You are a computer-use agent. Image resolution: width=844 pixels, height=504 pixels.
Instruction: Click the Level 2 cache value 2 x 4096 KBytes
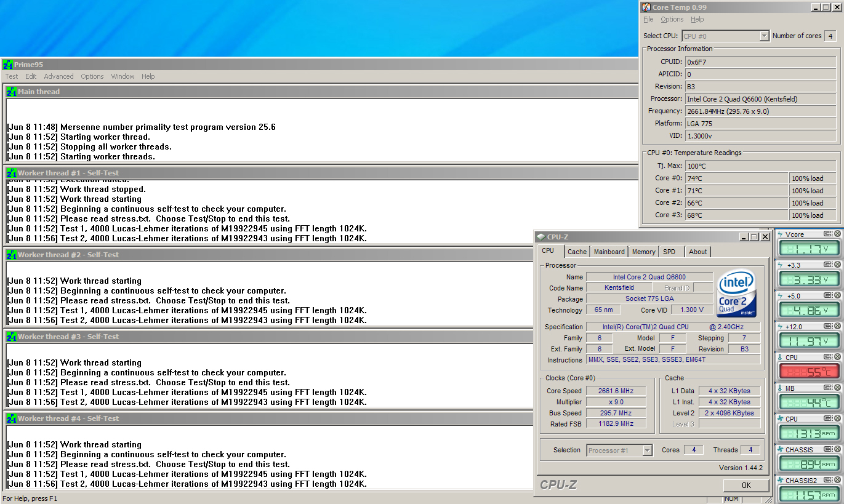click(x=729, y=413)
